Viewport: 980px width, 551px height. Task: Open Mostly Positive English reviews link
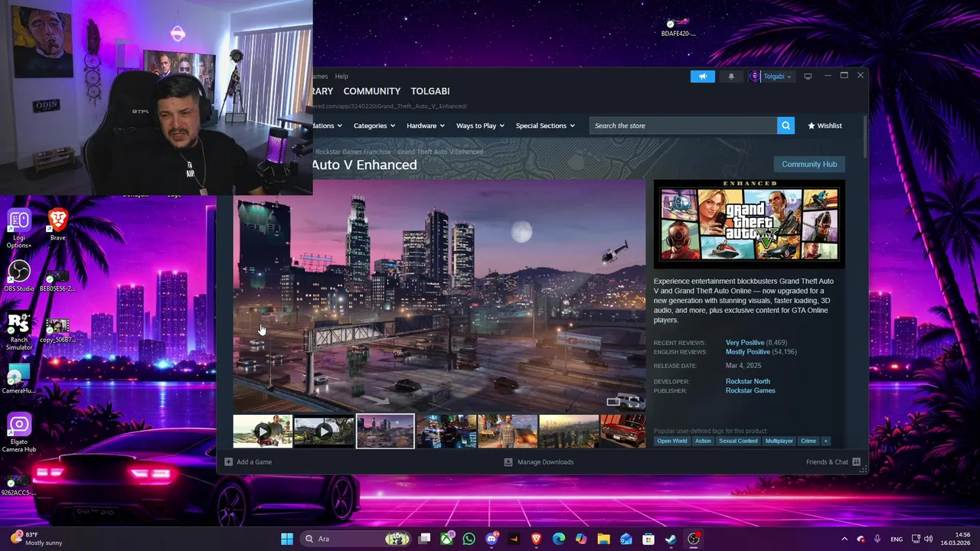tap(748, 352)
